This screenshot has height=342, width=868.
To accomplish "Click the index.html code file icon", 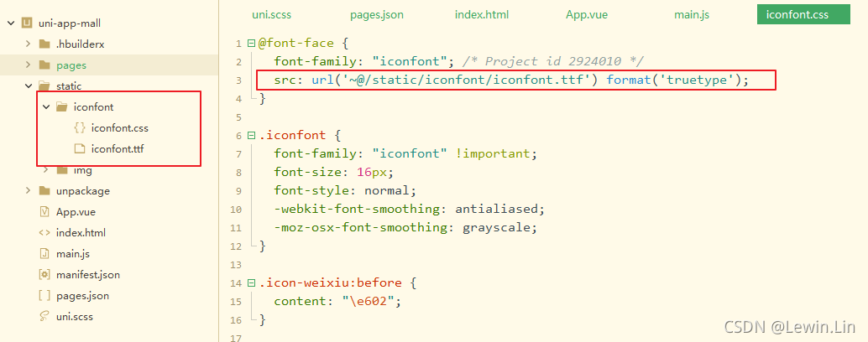I will (44, 233).
